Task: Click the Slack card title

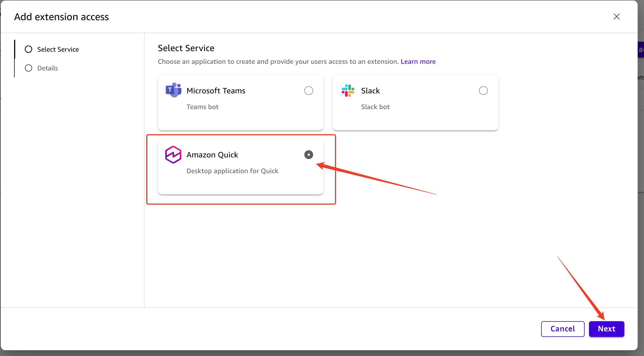Action: click(370, 91)
